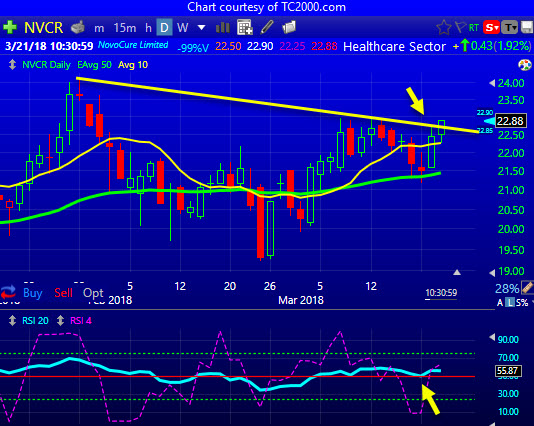Open the NVCR Daily plot label
534x426 pixels.
(46, 65)
